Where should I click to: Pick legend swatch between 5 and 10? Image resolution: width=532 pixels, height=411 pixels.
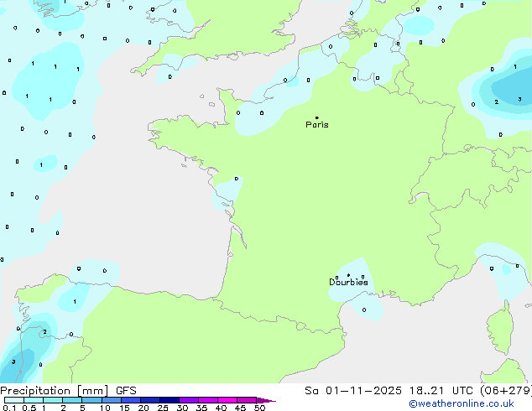click(92, 400)
